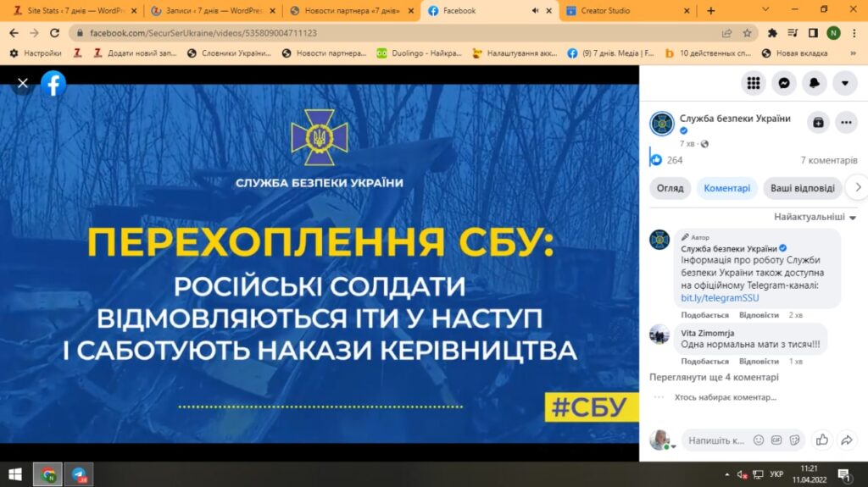Like the video with the thumbs-up button
The image size is (868, 487).
tap(821, 440)
